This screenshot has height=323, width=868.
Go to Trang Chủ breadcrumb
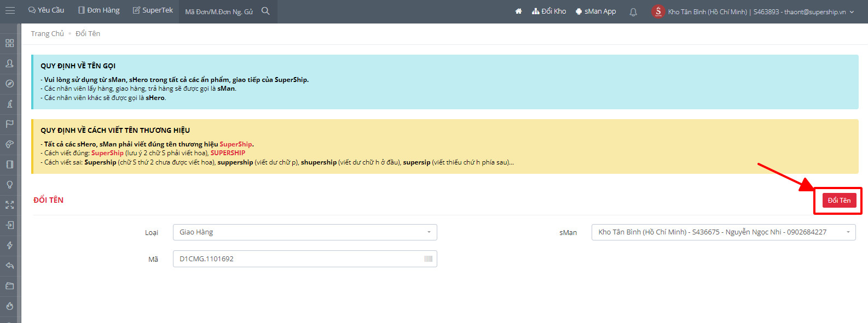tap(48, 34)
